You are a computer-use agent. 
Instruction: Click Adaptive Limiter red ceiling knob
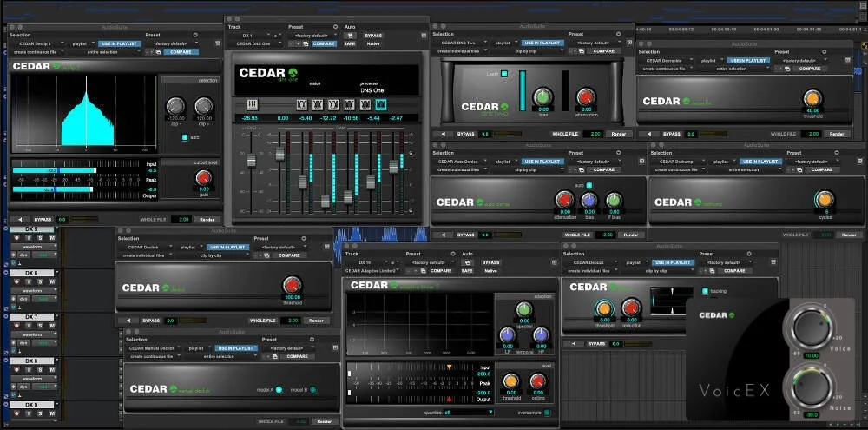point(537,381)
